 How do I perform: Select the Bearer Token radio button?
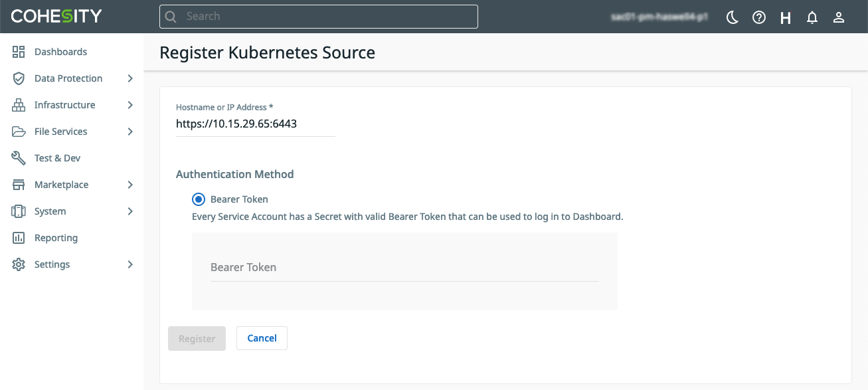pyautogui.click(x=199, y=199)
